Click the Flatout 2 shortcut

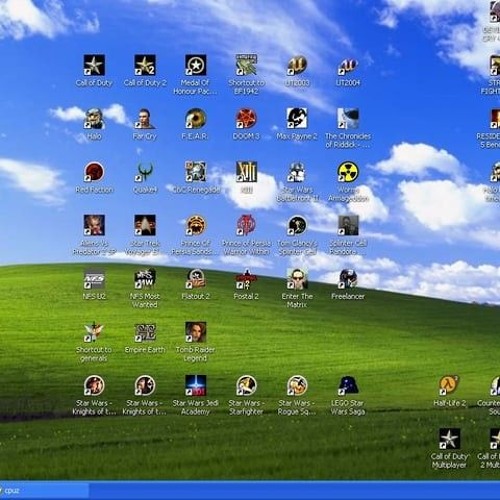(196, 279)
